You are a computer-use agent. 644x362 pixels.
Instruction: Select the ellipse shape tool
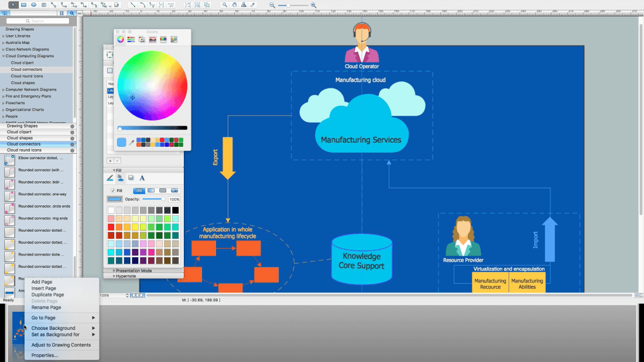coord(34,5)
